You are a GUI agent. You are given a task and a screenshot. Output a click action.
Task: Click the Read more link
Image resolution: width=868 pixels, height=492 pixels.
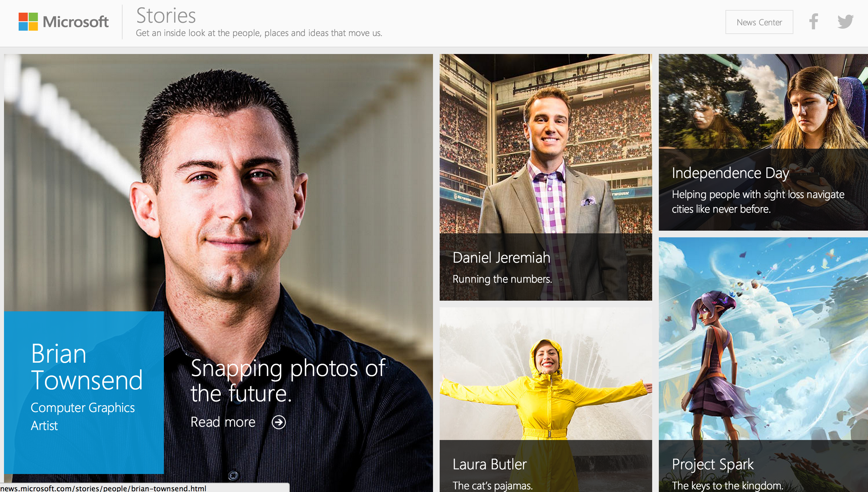point(223,422)
